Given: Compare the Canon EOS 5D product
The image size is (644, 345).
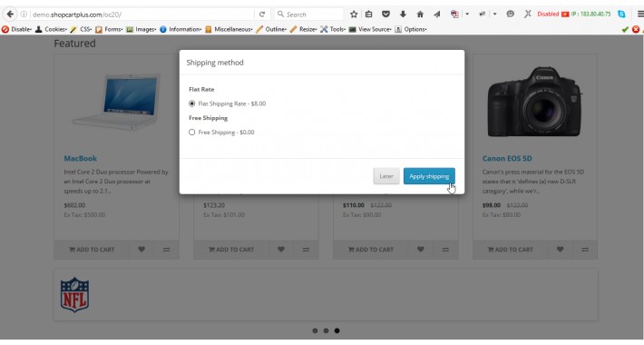Looking at the screenshot, I should tap(585, 249).
